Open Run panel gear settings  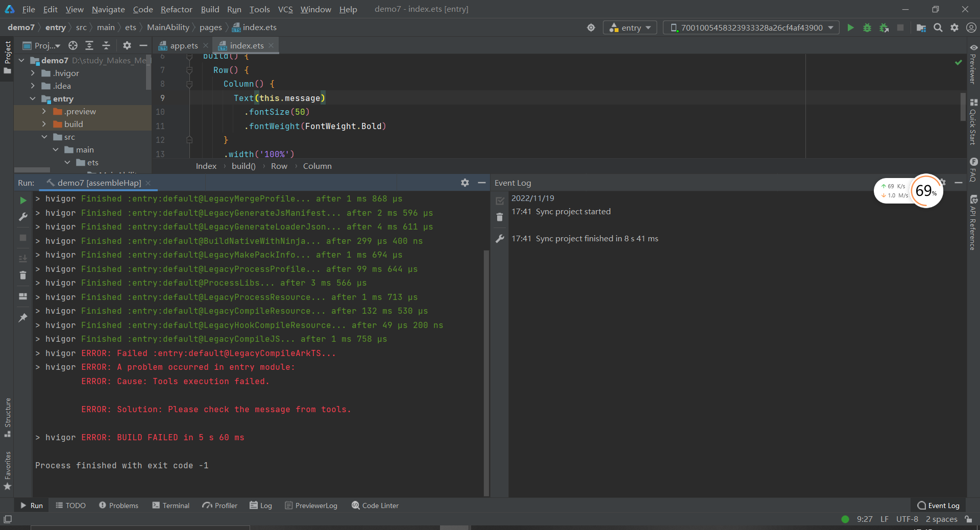465,183
